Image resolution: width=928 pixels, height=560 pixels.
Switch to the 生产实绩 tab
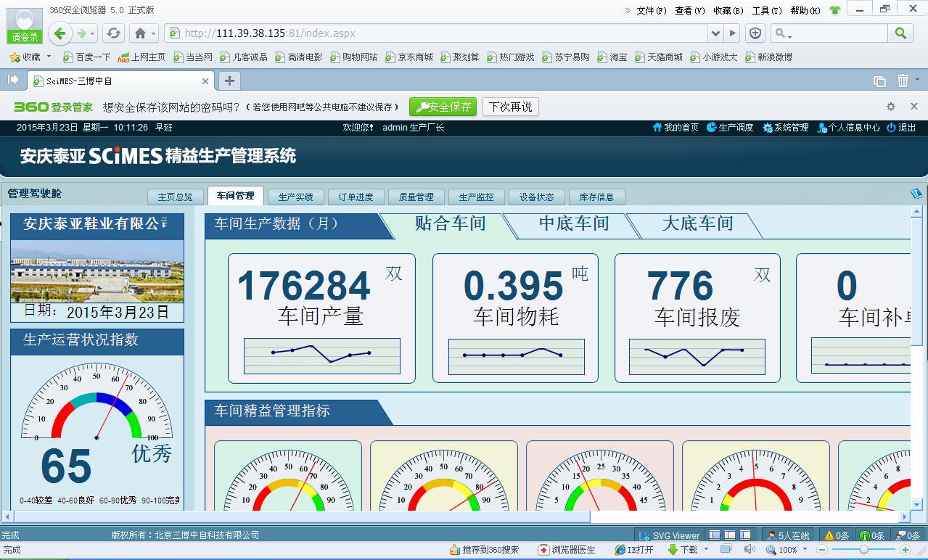[x=295, y=197]
